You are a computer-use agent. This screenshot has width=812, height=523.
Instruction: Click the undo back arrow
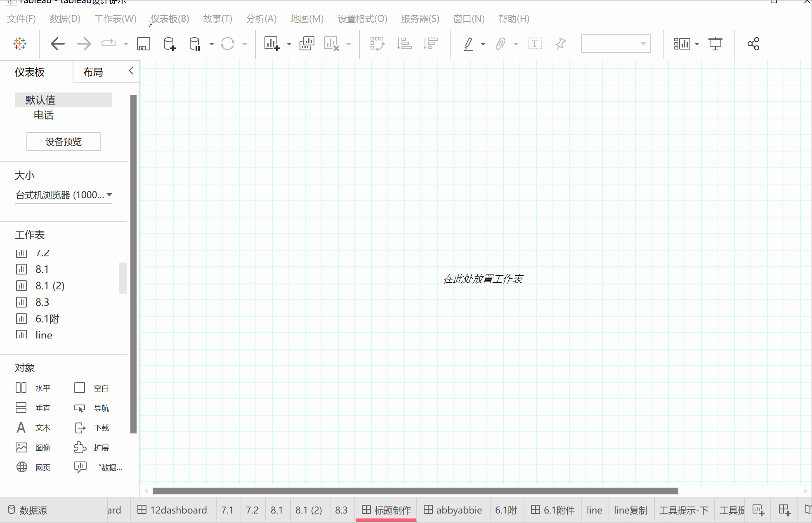[x=58, y=44]
